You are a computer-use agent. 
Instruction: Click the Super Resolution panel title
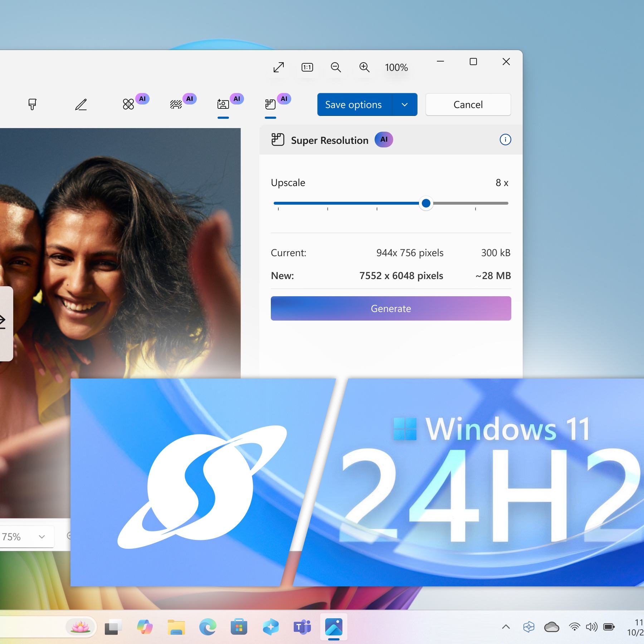pyautogui.click(x=330, y=140)
